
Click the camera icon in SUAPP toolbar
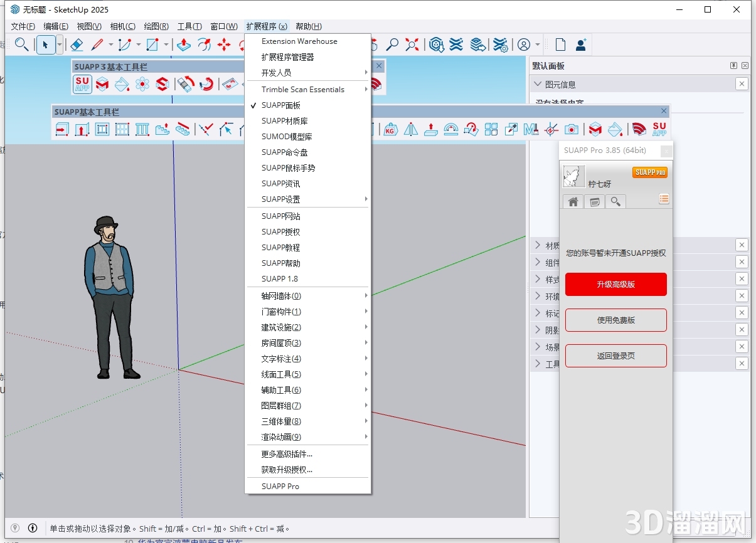click(x=572, y=129)
